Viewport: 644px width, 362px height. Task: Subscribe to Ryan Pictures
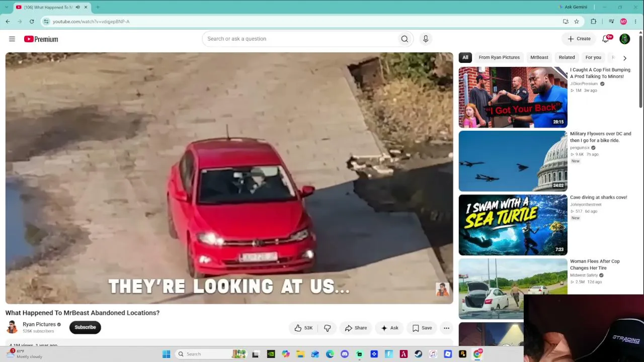[x=85, y=327]
